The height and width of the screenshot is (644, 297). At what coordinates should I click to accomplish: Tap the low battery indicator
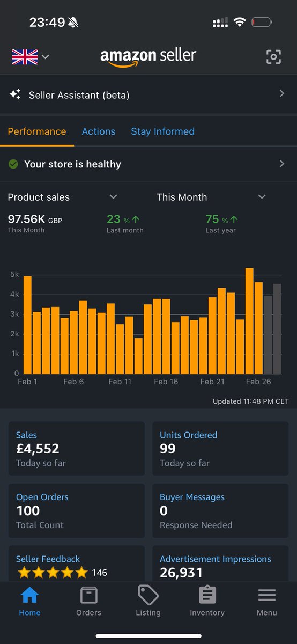click(262, 23)
